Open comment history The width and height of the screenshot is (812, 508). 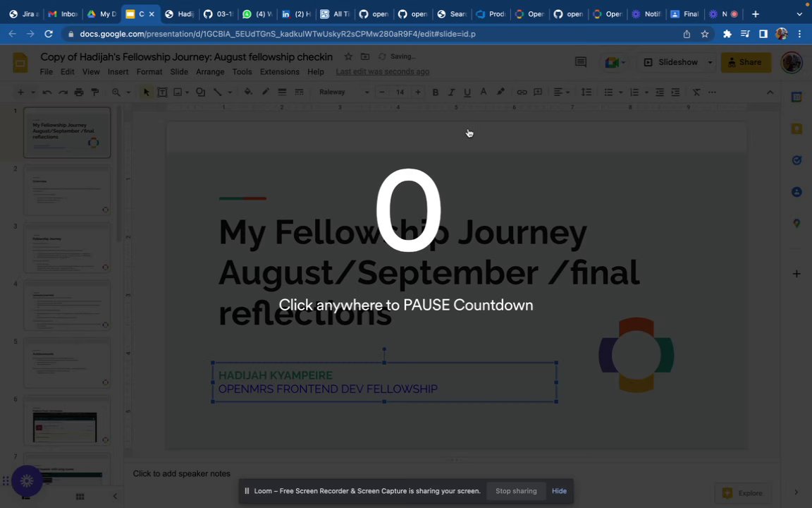581,62
